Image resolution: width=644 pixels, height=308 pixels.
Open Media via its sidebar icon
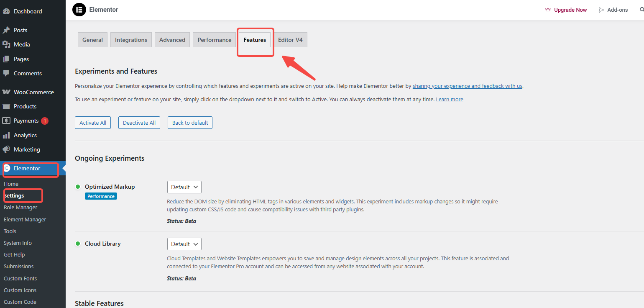pos(6,44)
